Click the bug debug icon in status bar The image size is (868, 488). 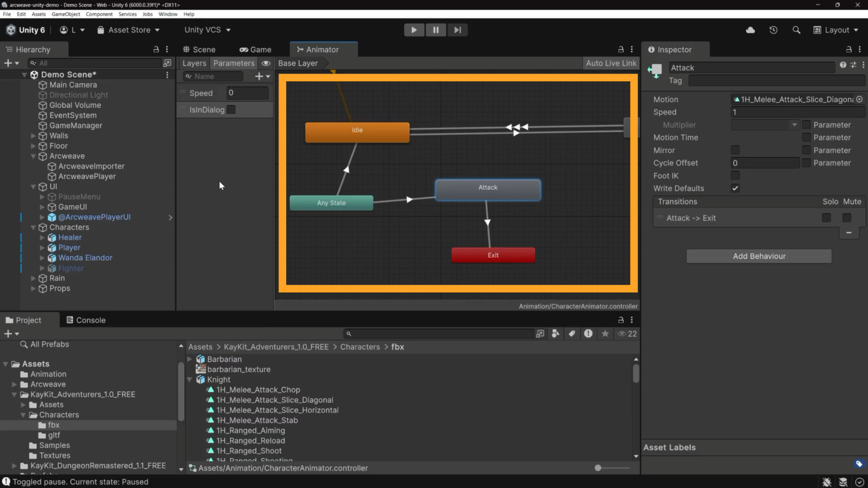pyautogui.click(x=826, y=482)
